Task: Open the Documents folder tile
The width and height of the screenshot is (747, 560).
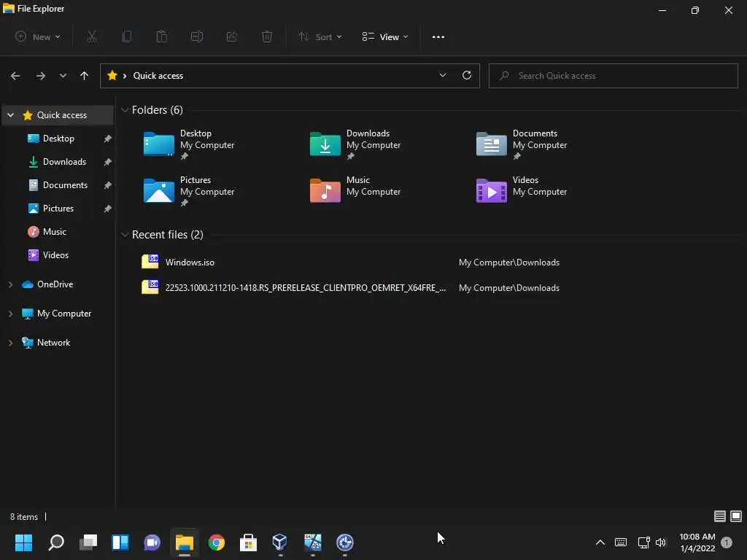Action: (521, 144)
